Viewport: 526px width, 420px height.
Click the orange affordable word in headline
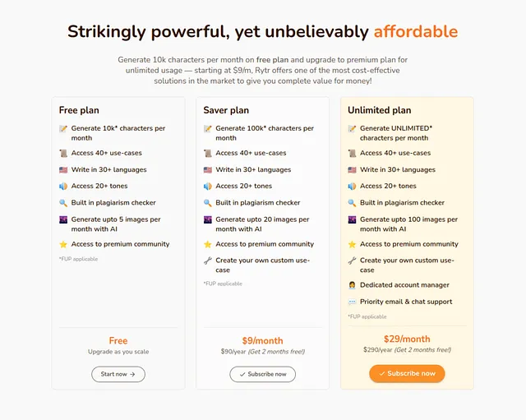(x=416, y=31)
